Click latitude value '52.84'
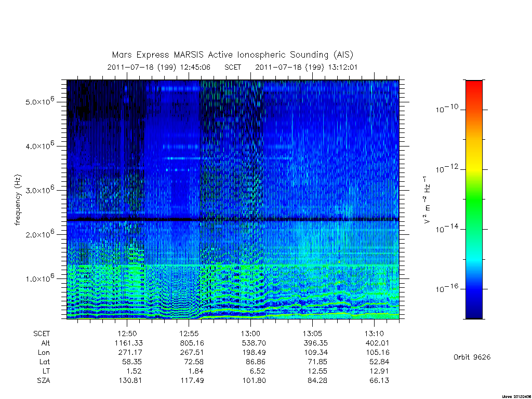The width and height of the screenshot is (532, 399). 379,362
